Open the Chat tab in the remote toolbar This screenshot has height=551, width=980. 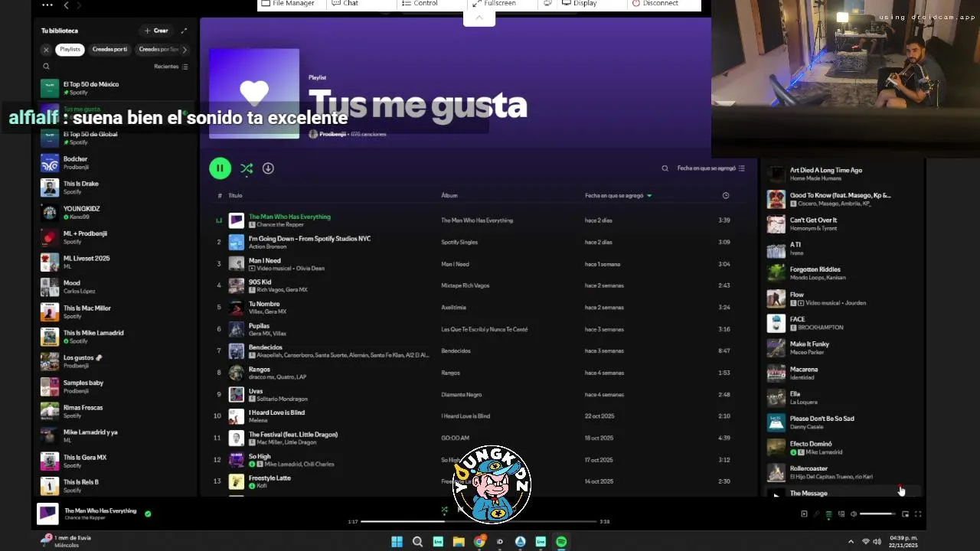pyautogui.click(x=345, y=3)
